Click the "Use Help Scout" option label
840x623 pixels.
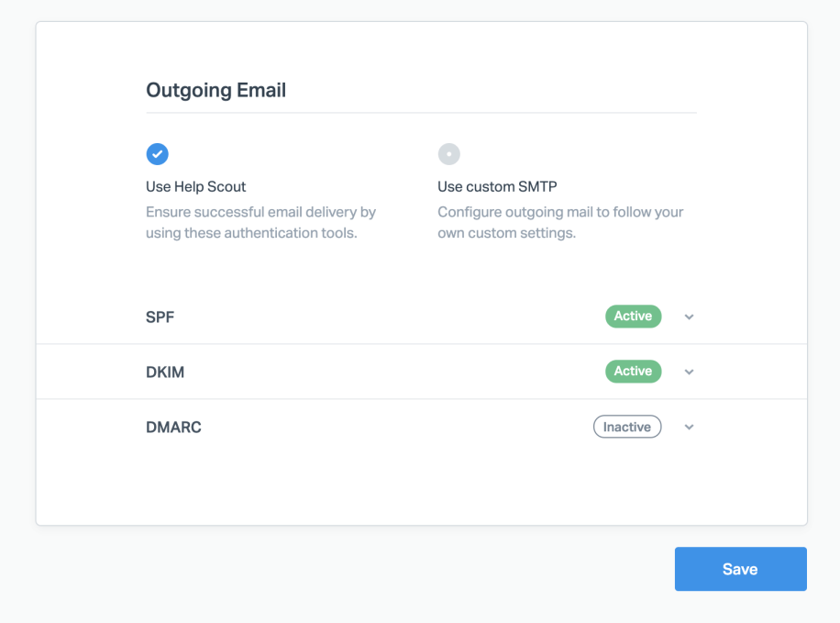coord(196,186)
